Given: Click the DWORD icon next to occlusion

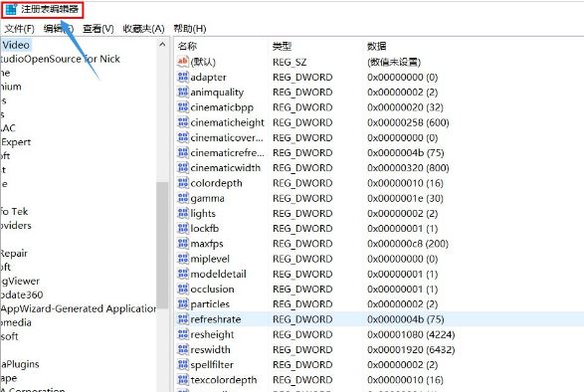Looking at the screenshot, I should pyautogui.click(x=182, y=289).
